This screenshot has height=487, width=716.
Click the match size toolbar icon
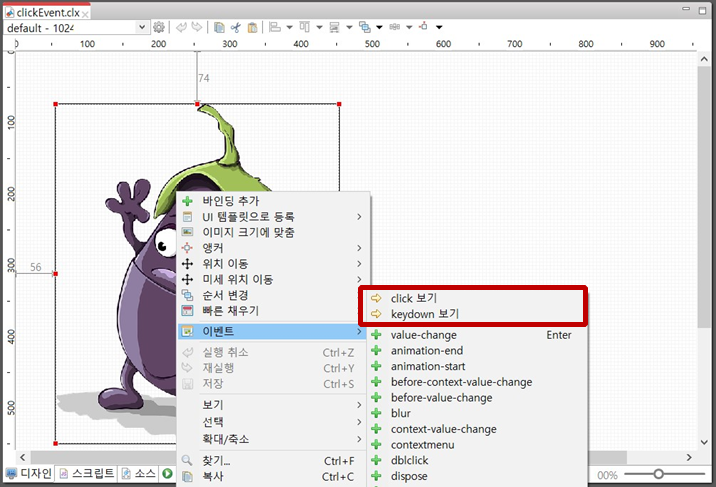pos(335,27)
